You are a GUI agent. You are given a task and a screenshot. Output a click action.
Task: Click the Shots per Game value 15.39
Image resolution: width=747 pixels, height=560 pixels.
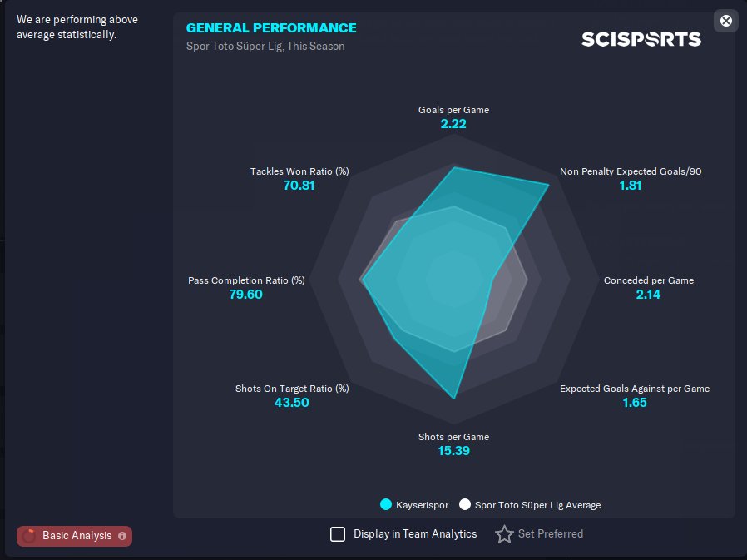tap(453, 450)
